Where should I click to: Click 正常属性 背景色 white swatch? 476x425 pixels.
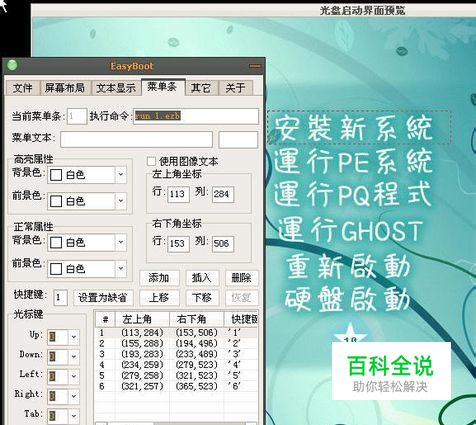[56, 242]
